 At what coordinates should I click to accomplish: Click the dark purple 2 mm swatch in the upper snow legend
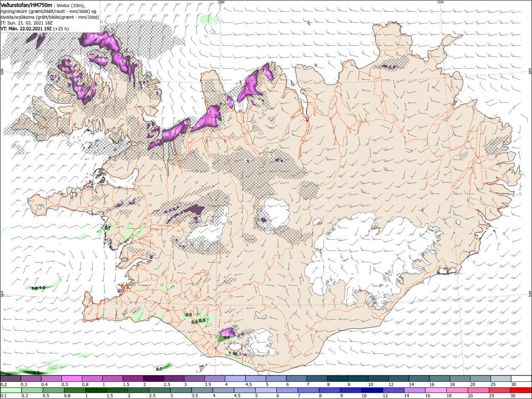(x=153, y=379)
